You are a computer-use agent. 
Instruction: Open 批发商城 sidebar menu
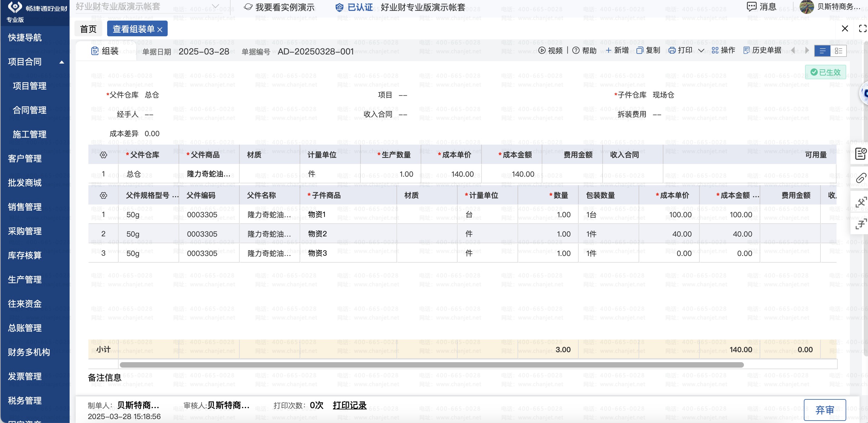(x=25, y=183)
